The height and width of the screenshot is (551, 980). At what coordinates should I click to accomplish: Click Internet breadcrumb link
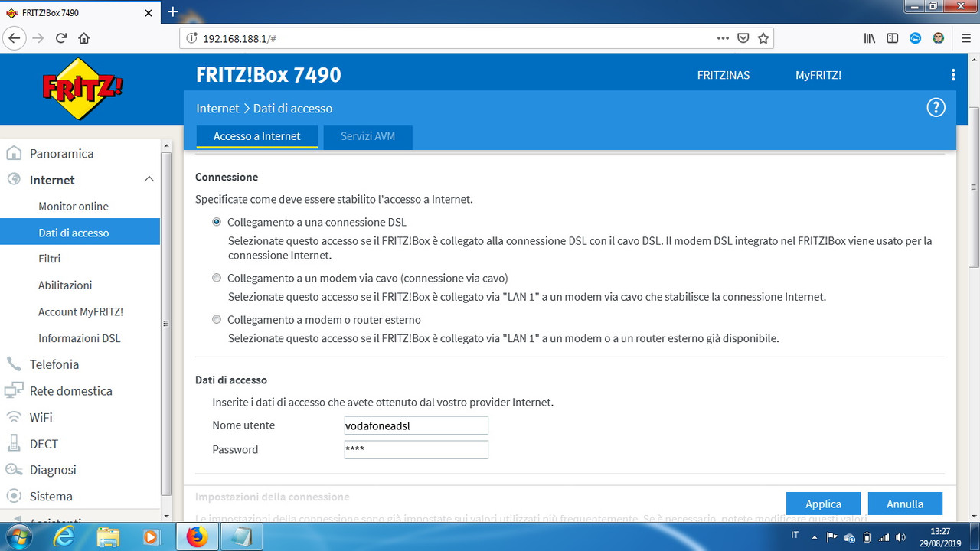217,108
